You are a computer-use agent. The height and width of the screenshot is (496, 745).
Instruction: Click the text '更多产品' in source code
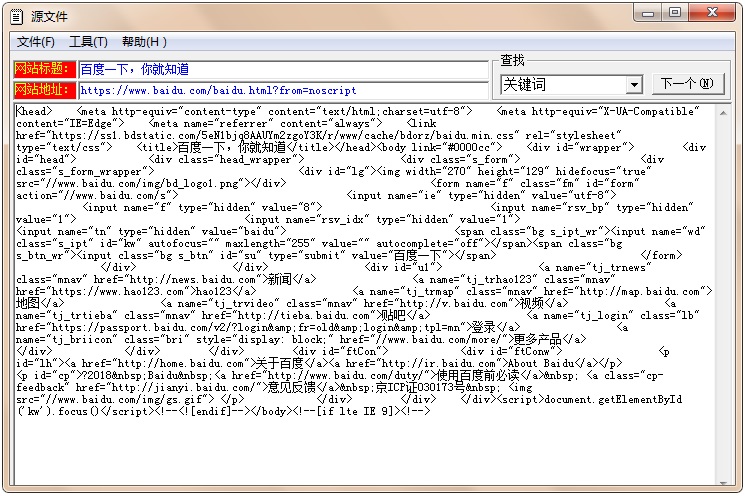point(537,340)
